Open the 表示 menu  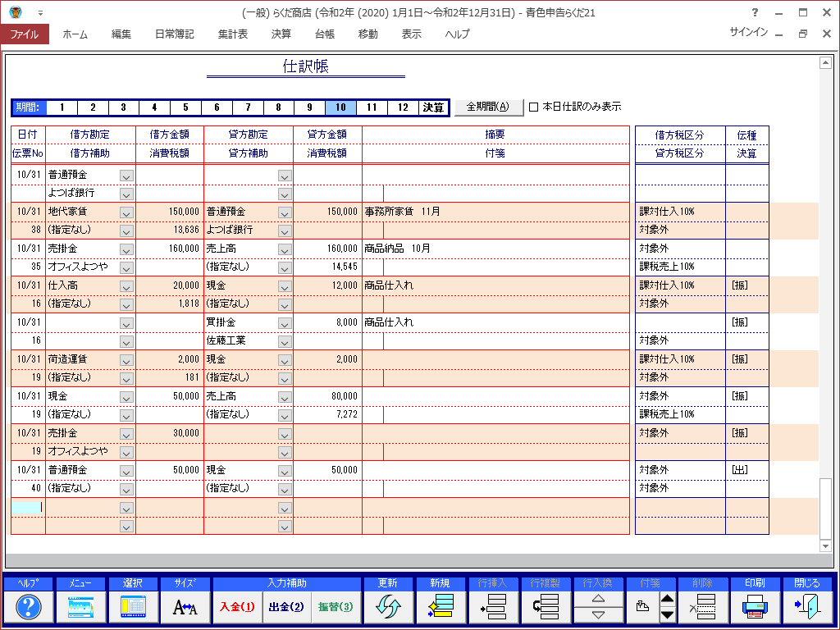point(412,34)
